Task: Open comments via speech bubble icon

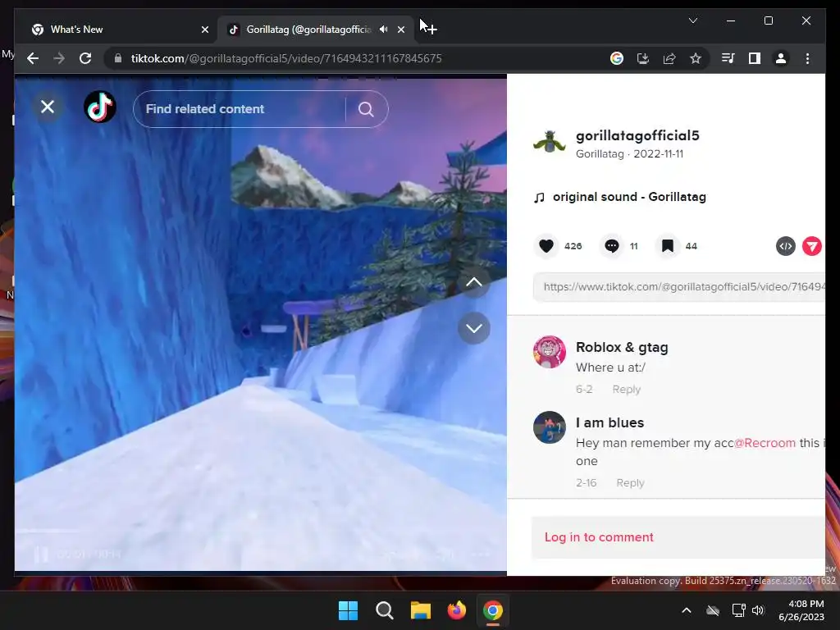Action: (612, 246)
